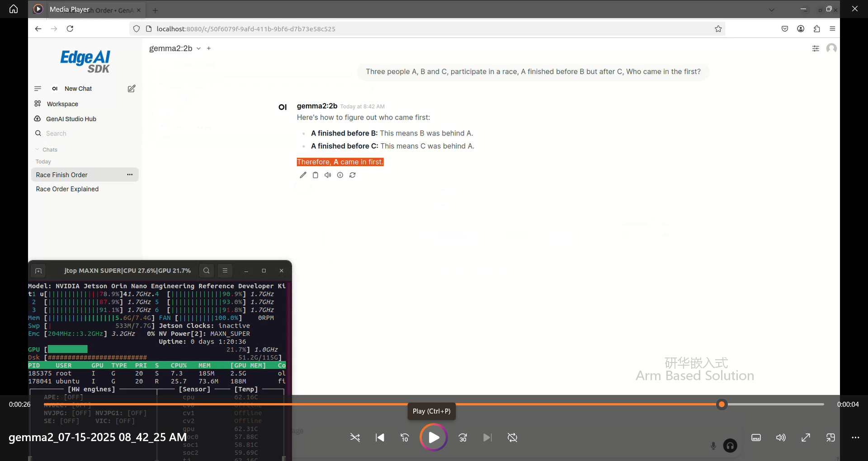Click the elapsed time 0:00:26
Viewport: 868px width, 461px height.
click(x=20, y=405)
